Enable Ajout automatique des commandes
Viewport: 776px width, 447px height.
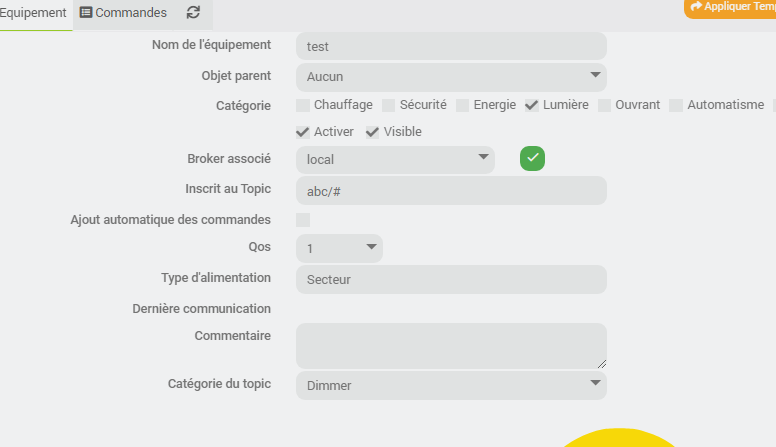tap(303, 220)
